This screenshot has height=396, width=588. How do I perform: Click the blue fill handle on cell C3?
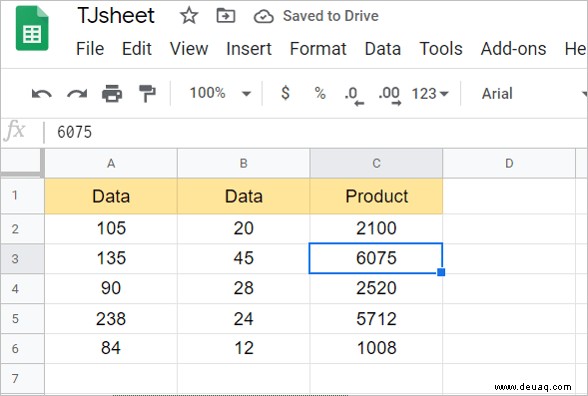click(441, 272)
